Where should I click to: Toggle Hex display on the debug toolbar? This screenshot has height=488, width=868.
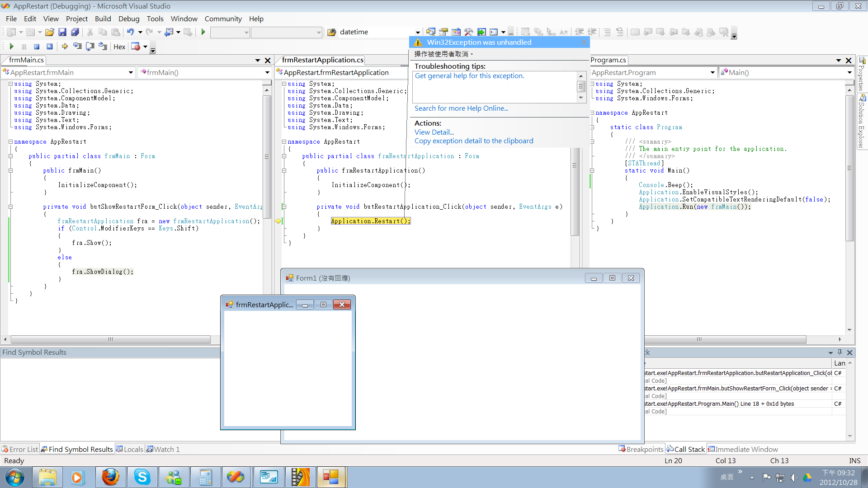[x=119, y=47]
